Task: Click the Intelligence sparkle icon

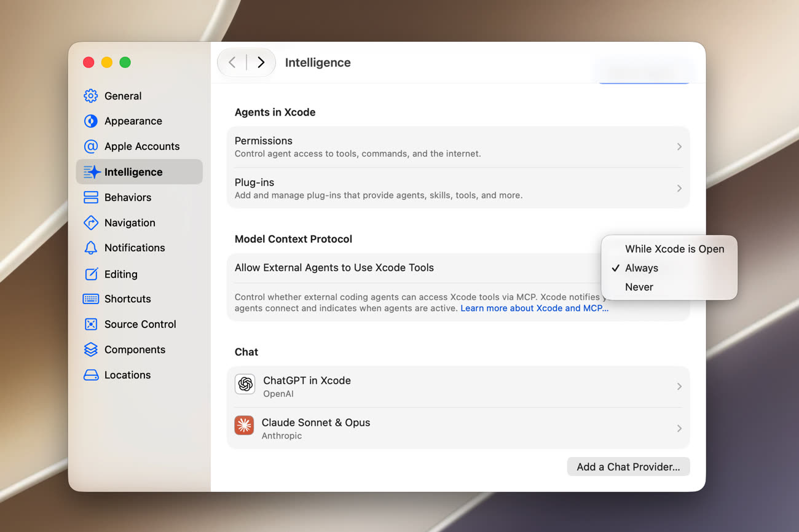Action: (x=92, y=172)
